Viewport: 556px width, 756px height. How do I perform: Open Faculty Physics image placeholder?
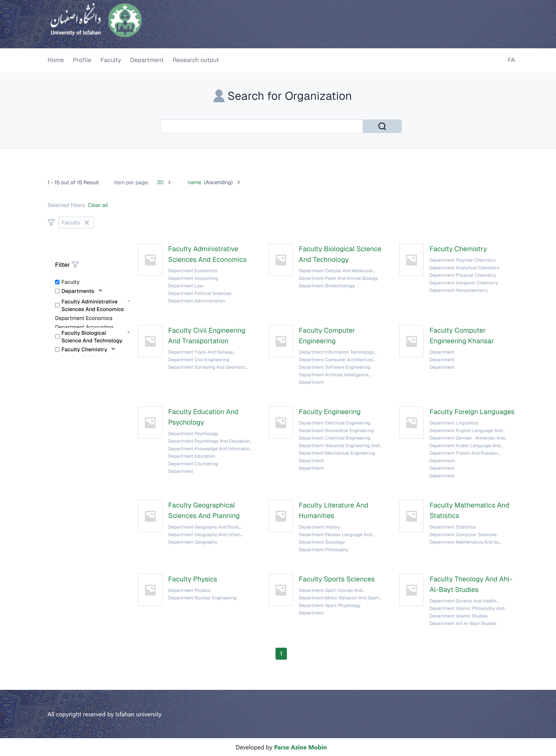[x=150, y=590]
